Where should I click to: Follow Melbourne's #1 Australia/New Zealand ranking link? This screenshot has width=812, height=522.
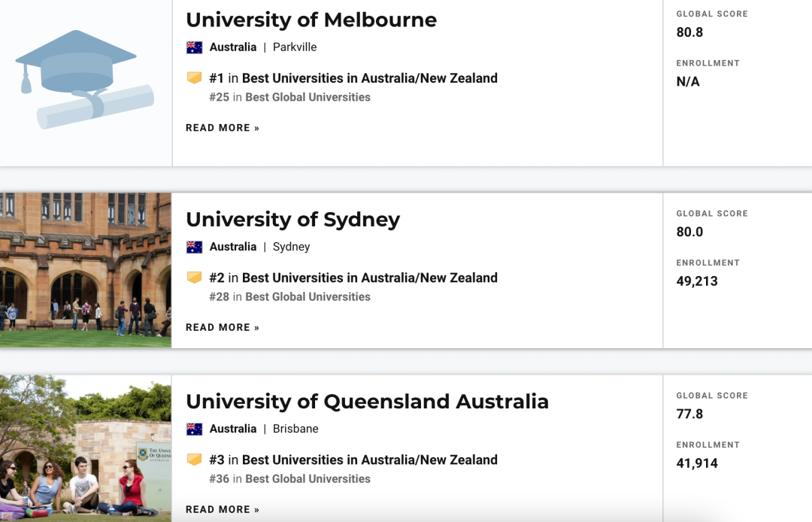coord(353,78)
